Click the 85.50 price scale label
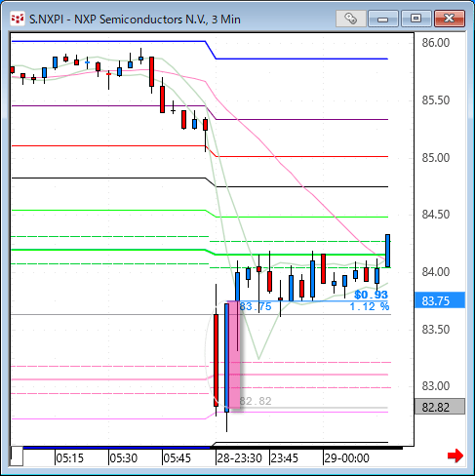The height and width of the screenshot is (476, 475). (436, 100)
